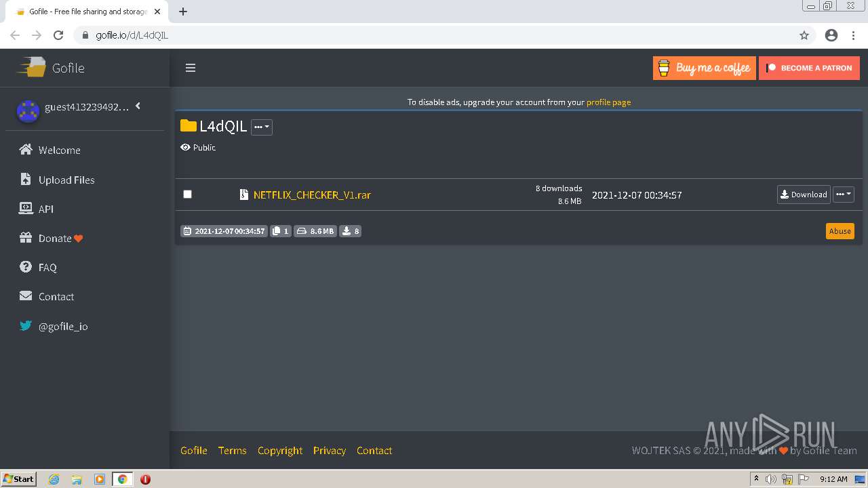Click the Chrome taskbar icon
The image size is (868, 488).
tap(123, 479)
